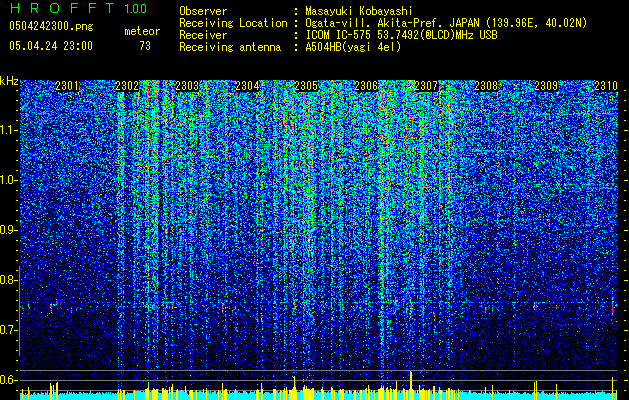Click the A504HB(yagi 4el) antenna text
The image size is (629, 400).
pos(353,47)
